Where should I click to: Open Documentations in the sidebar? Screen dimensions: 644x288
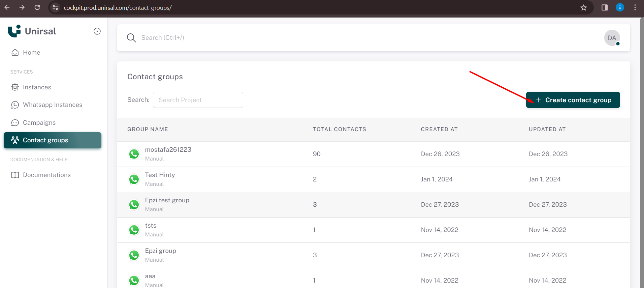(x=53, y=175)
